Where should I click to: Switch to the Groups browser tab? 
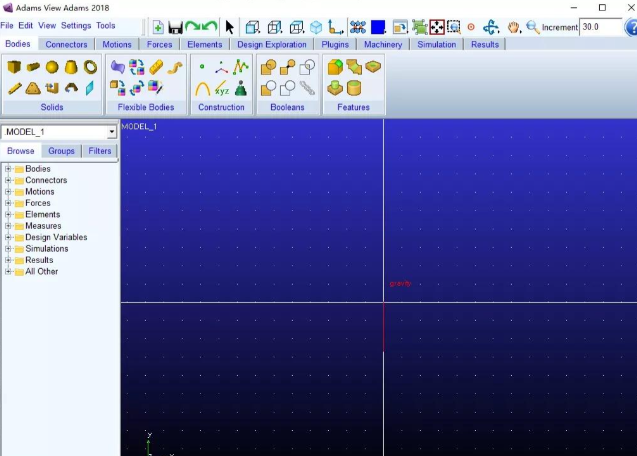click(x=62, y=151)
